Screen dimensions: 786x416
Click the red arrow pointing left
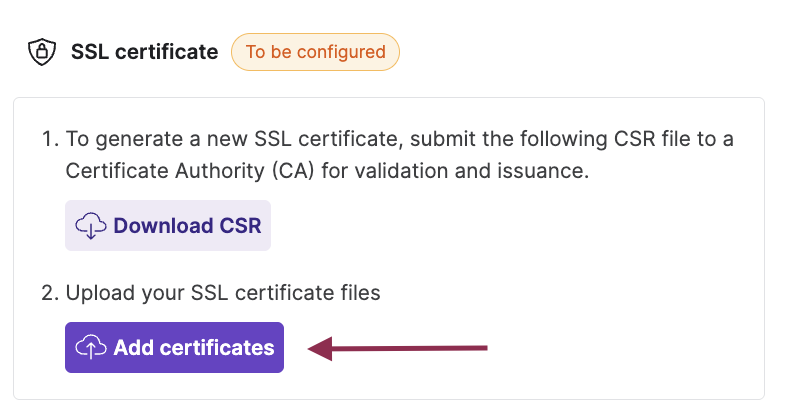[398, 348]
